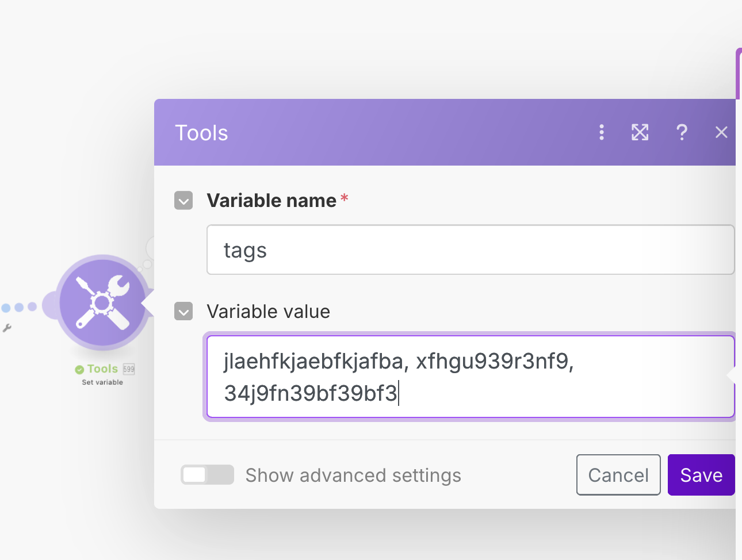This screenshot has height=560, width=742.
Task: Click the green check status icon beside Tools
Action: click(79, 370)
